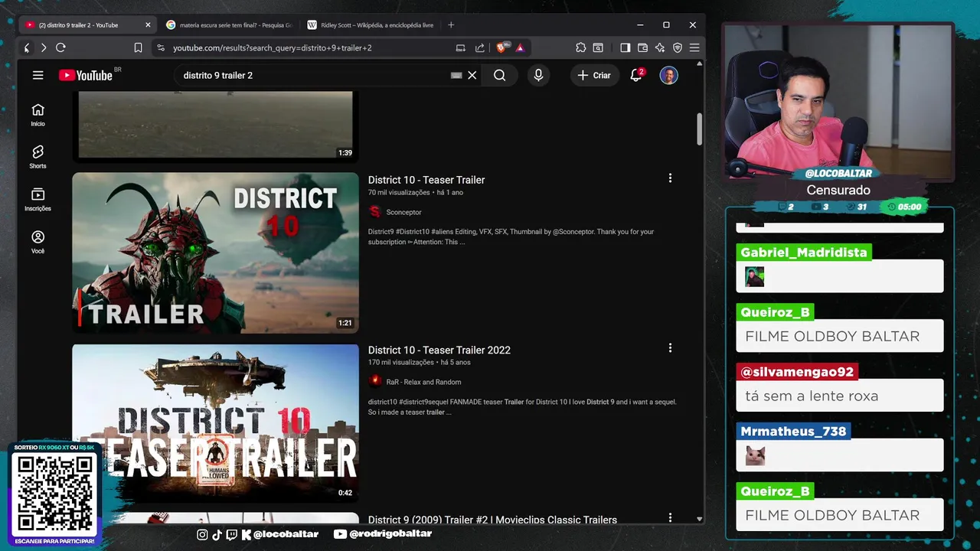This screenshot has width=980, height=551.
Task: Open the Brave Wallet icon
Action: (642, 47)
